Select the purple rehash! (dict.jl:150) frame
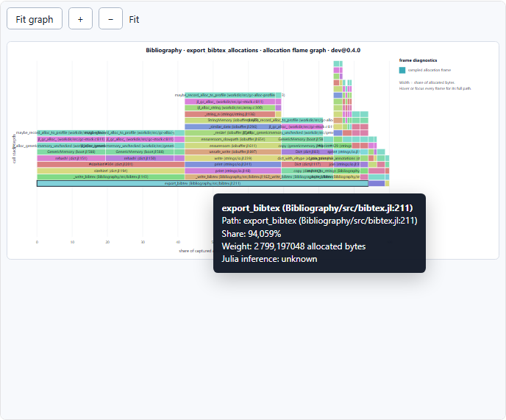 coord(140,158)
